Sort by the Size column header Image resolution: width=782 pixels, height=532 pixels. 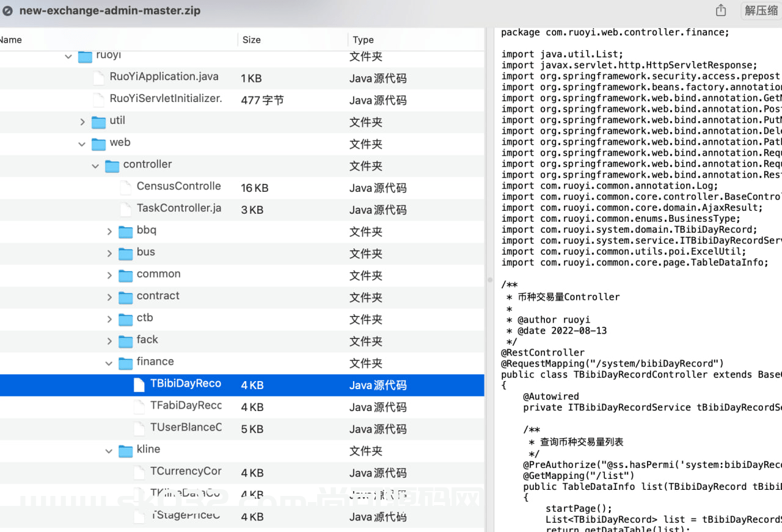(x=252, y=40)
